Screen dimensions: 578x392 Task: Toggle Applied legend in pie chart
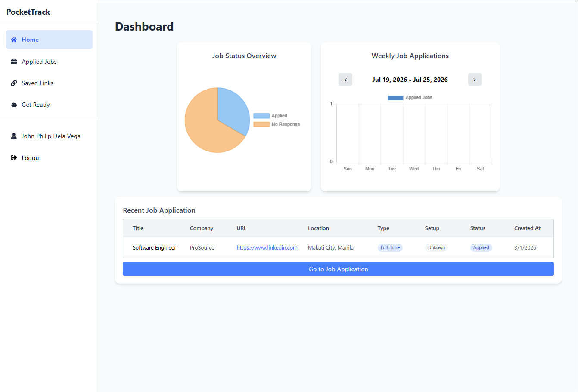click(x=270, y=116)
